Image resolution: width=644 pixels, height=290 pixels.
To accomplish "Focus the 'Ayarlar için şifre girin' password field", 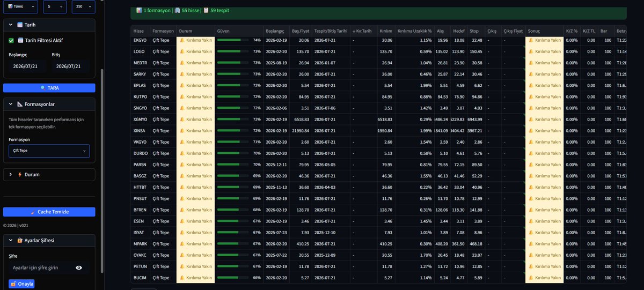I will click(41, 267).
